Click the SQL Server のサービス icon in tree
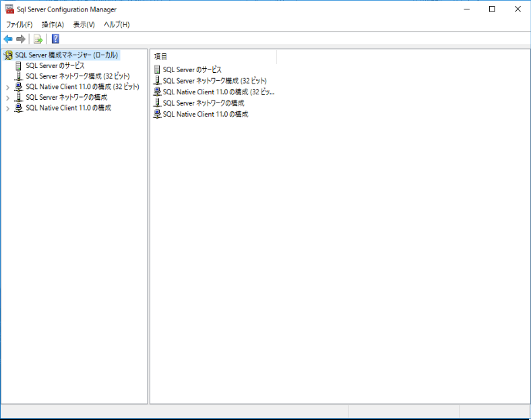 [18, 65]
